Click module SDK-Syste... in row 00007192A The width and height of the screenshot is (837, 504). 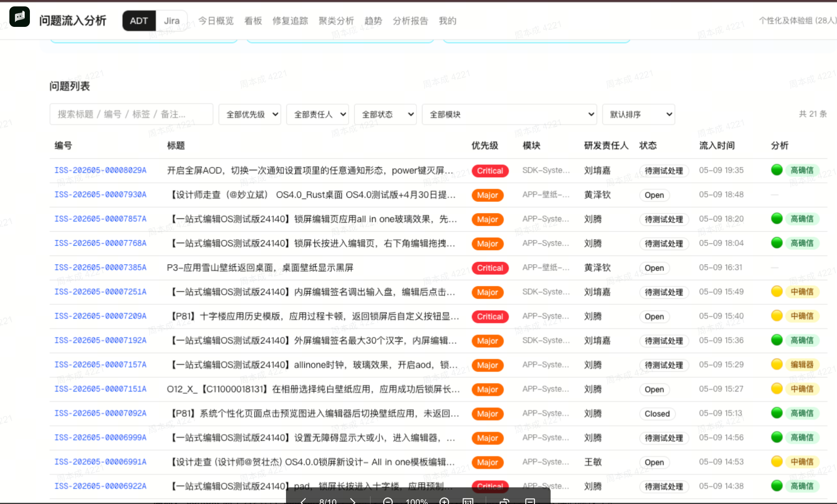point(546,341)
